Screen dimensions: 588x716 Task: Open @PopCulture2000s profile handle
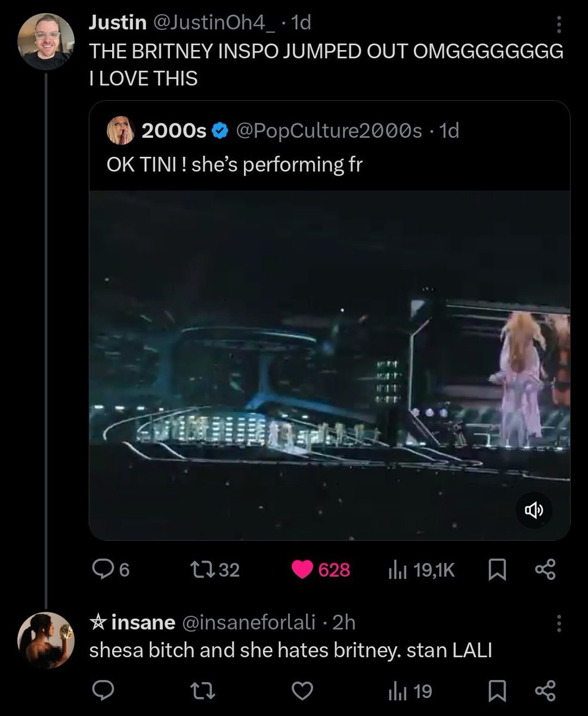pyautogui.click(x=330, y=129)
